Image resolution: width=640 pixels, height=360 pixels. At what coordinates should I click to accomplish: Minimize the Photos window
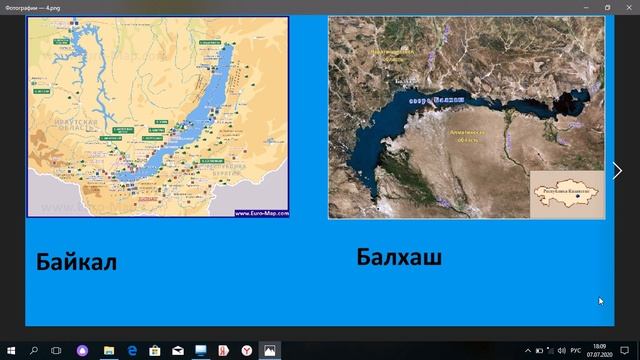point(586,7)
